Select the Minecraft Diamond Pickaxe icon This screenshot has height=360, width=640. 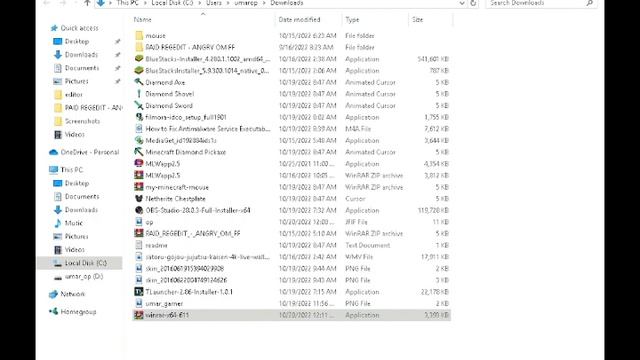point(139,152)
